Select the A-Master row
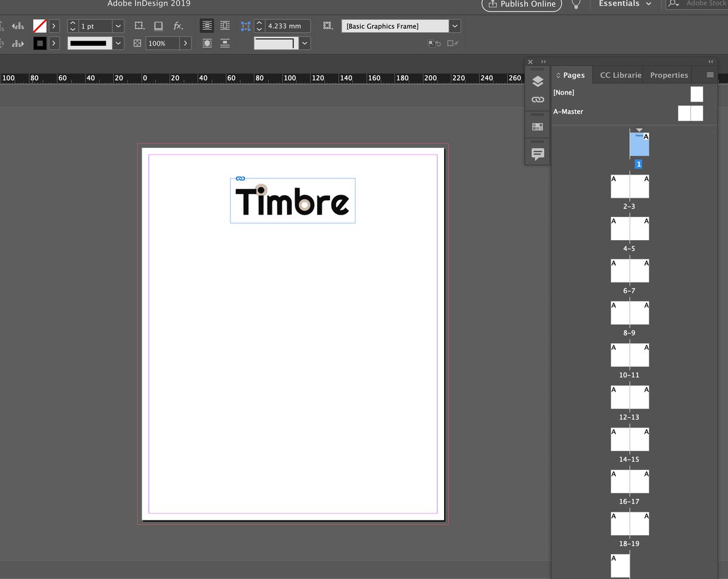728x579 pixels. tap(629, 112)
